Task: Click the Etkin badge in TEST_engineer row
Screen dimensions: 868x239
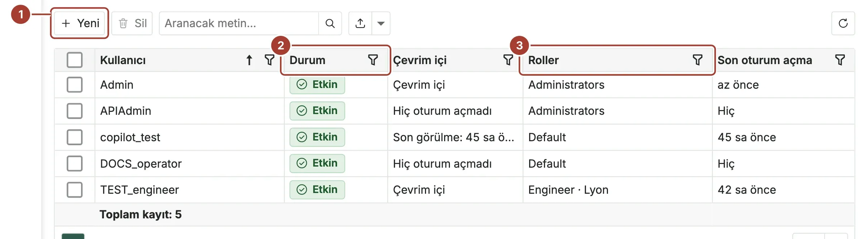Action: pos(317,190)
